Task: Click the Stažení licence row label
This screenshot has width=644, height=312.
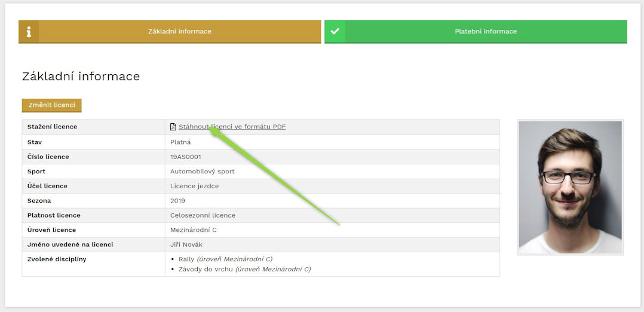Action: [x=53, y=127]
